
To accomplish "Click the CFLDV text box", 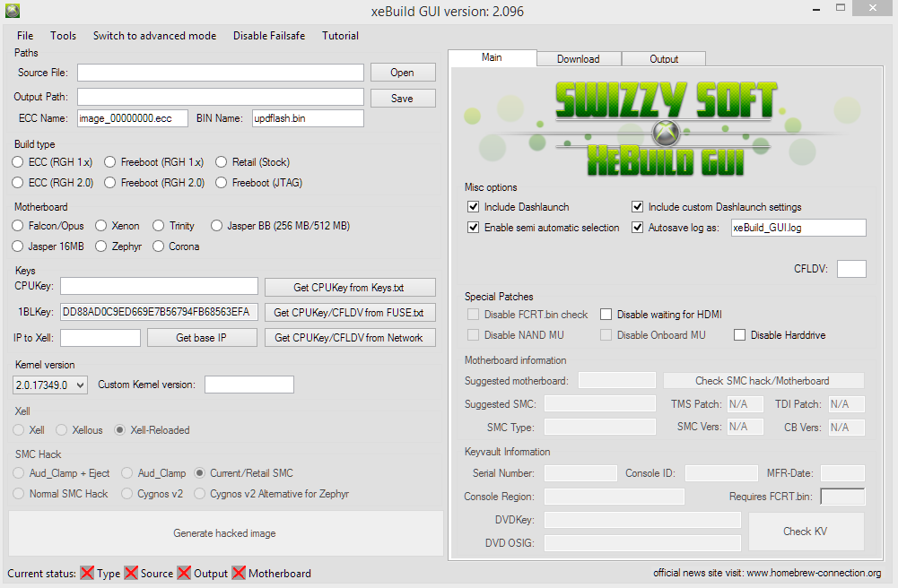I will 851,269.
